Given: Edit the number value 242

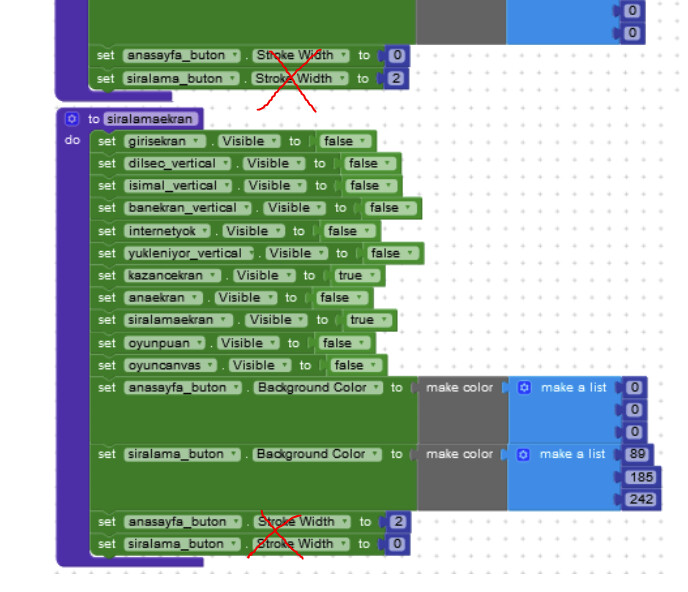Looking at the screenshot, I should 641,499.
